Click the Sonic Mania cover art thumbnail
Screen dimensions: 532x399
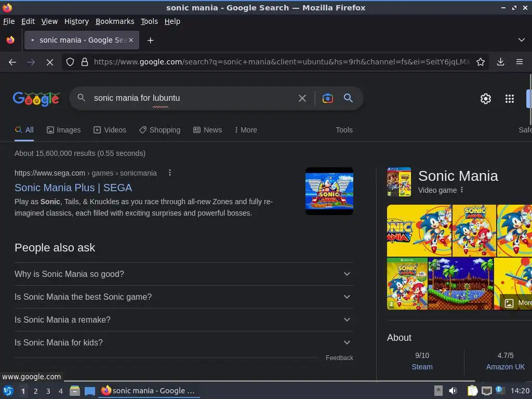pyautogui.click(x=399, y=182)
